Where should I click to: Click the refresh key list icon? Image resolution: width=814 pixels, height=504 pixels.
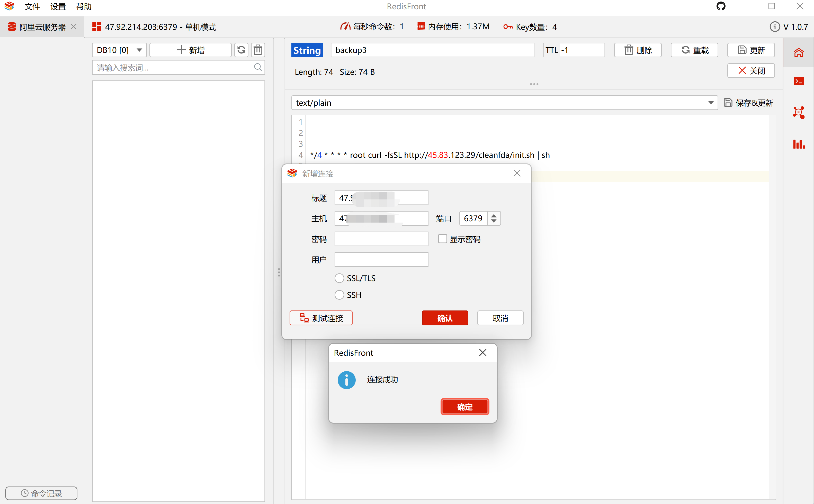coord(241,50)
